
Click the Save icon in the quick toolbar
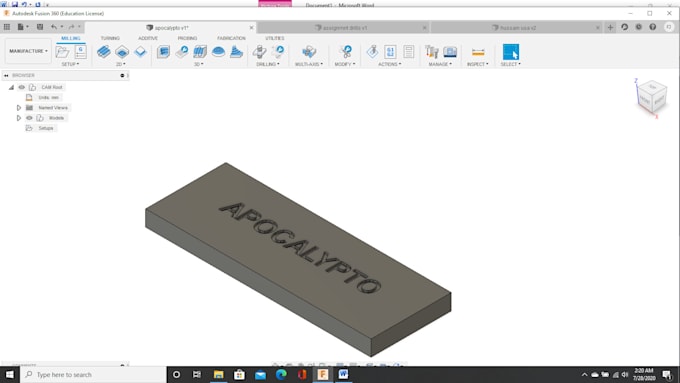(40, 27)
